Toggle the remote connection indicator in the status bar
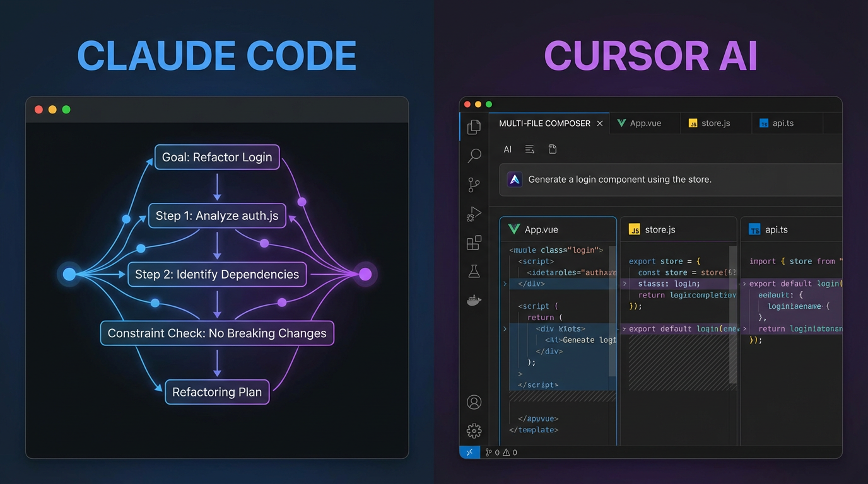868x484 pixels. coord(469,452)
